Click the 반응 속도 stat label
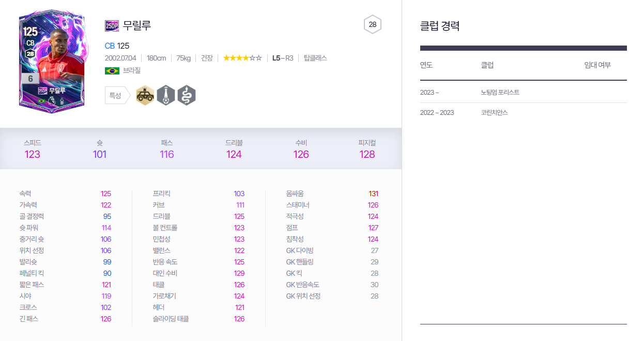Viewport: 644px width, 341px height. point(165,262)
